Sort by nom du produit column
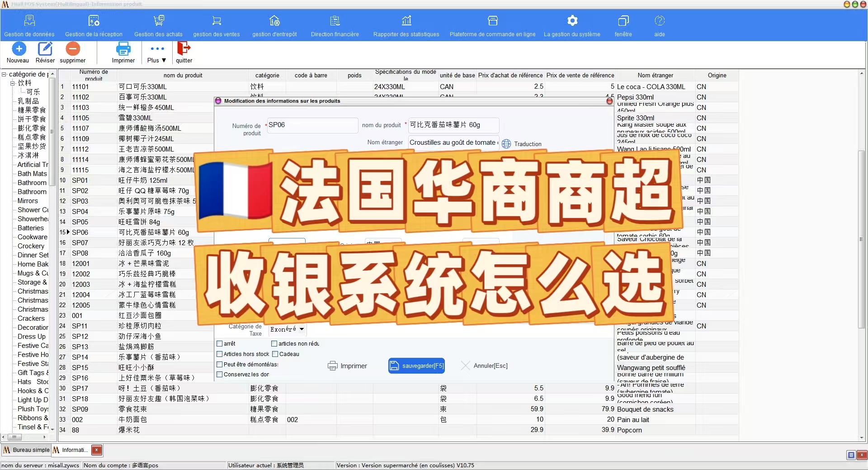The image size is (868, 470). coord(183,76)
